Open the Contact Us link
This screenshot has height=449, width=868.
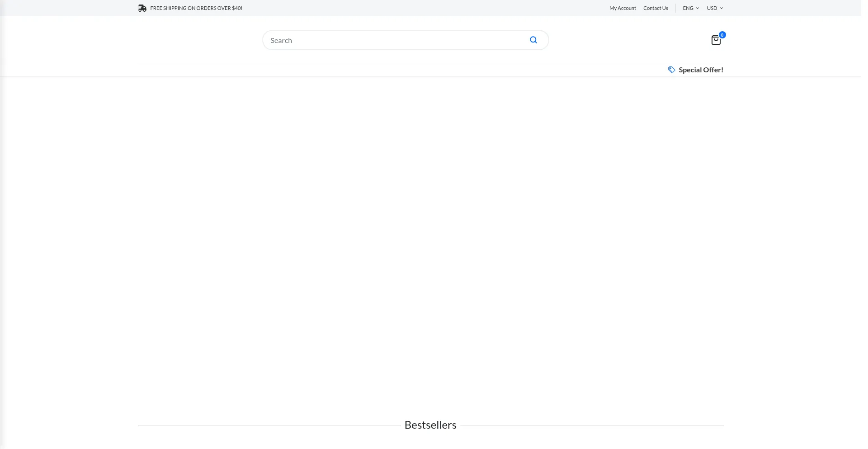point(656,8)
